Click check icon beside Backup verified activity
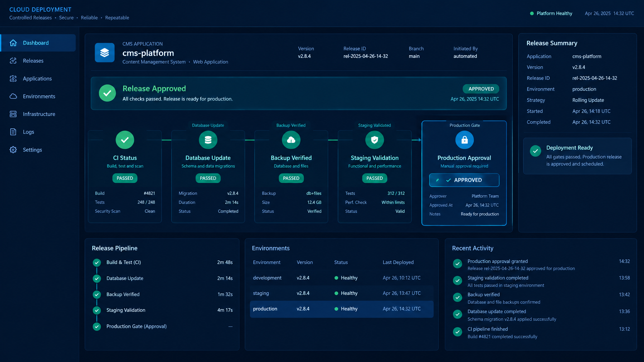 [458, 297]
